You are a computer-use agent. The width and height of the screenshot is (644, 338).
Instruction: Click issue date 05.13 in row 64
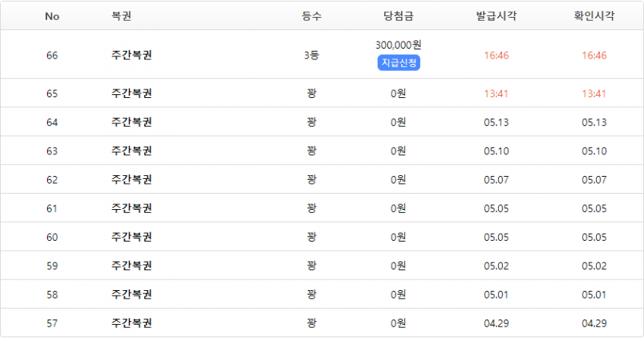coord(496,123)
